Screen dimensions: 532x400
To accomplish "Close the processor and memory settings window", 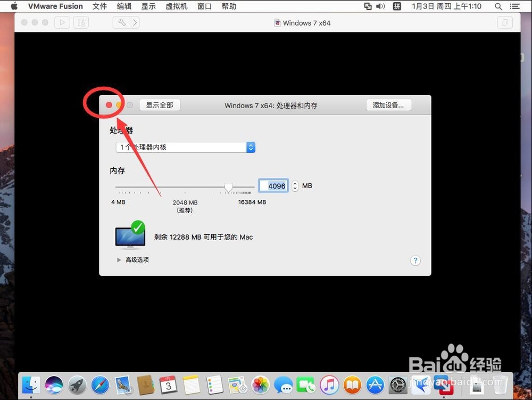I will pyautogui.click(x=109, y=105).
